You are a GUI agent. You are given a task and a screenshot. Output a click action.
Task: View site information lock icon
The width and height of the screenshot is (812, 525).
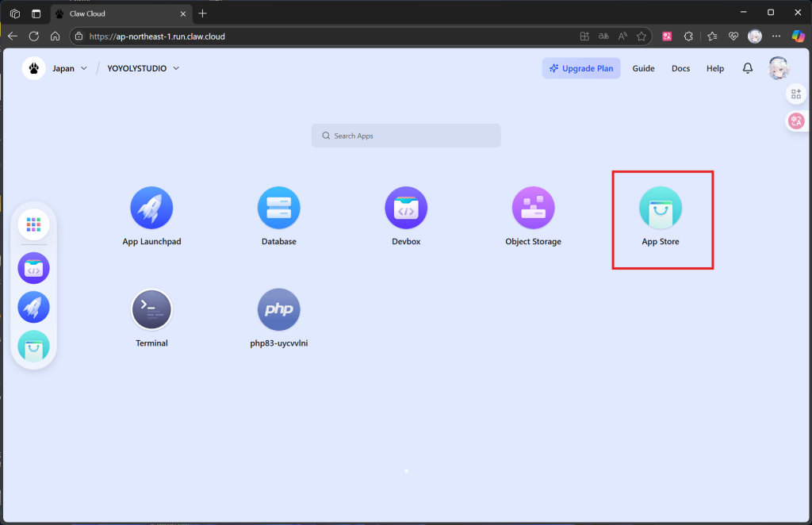[79, 36]
